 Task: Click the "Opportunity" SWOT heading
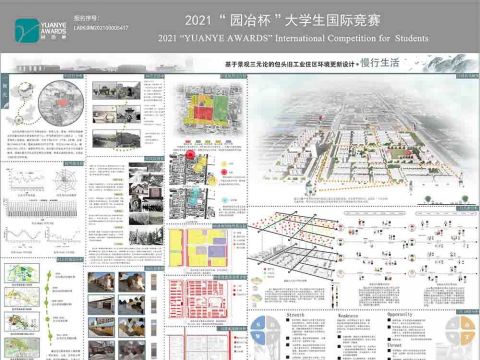(x=400, y=314)
